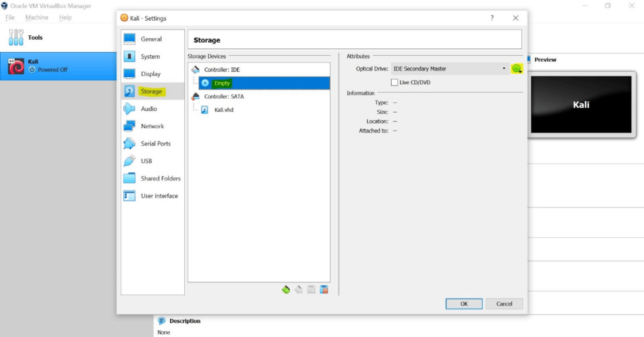Select the Storage settings category
644x337 pixels.
pos(152,91)
